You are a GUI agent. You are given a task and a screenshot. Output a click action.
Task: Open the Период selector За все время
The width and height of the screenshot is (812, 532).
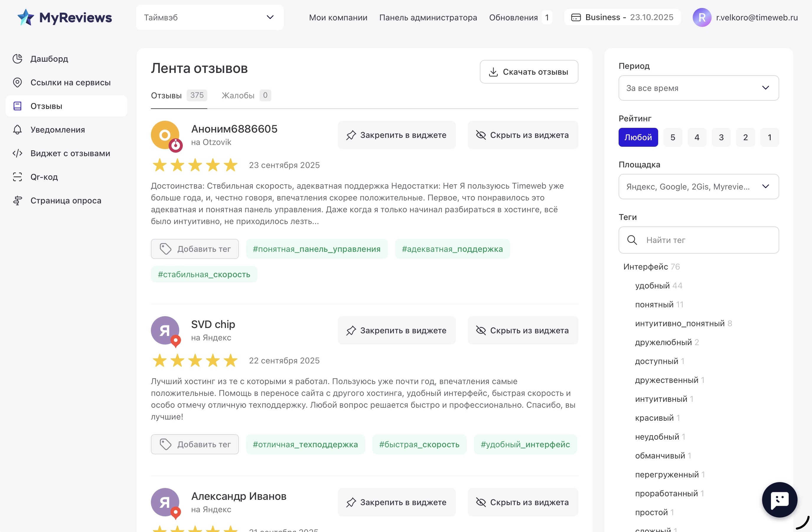pos(698,88)
